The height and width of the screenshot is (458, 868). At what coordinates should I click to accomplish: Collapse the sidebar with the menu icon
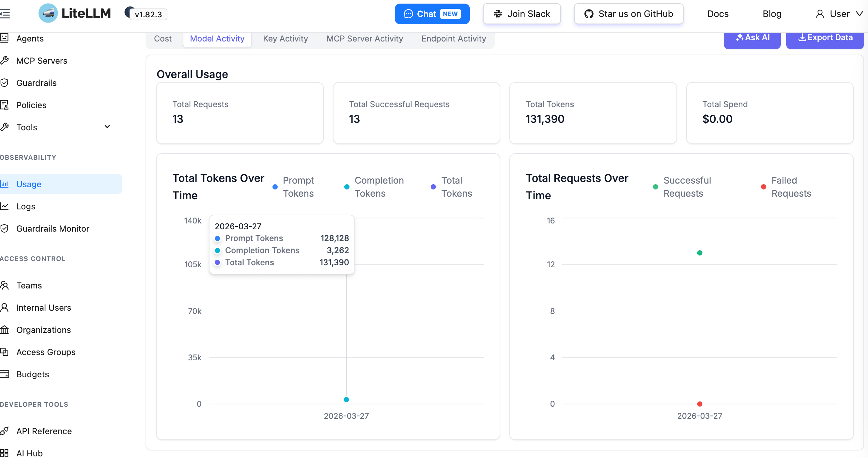pos(5,14)
